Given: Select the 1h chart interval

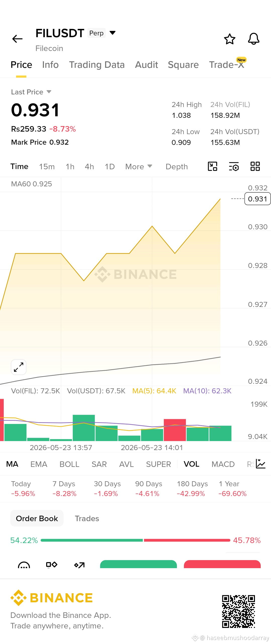Looking at the screenshot, I should coord(70,167).
